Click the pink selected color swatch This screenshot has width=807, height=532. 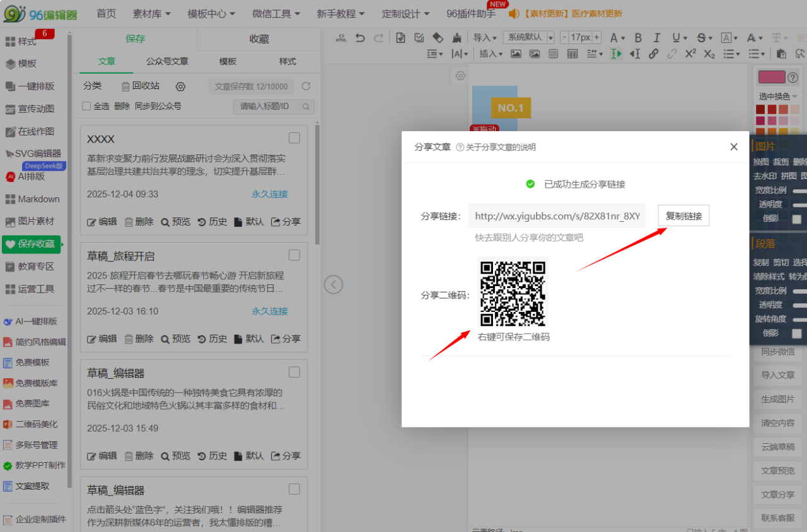[x=772, y=77]
